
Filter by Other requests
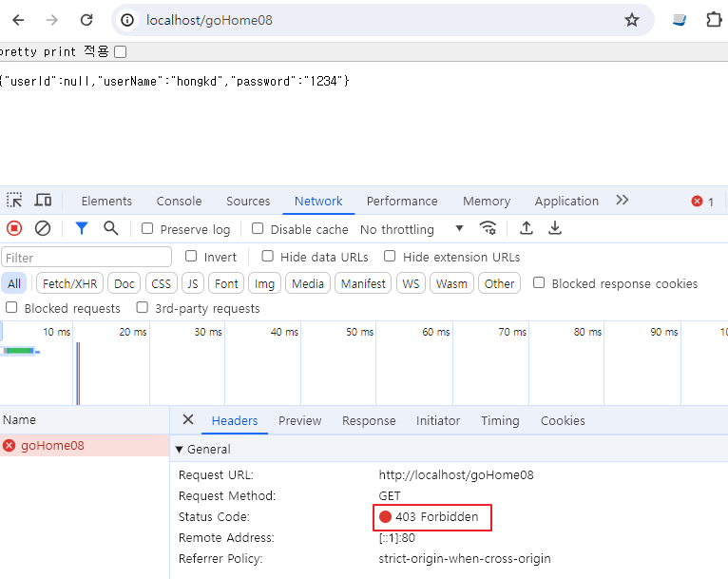tap(500, 283)
